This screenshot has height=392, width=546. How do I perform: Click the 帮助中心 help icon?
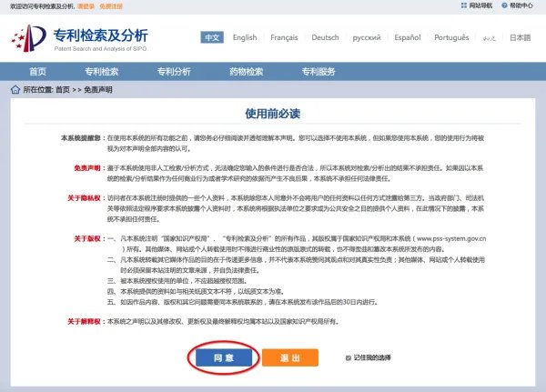(x=504, y=5)
